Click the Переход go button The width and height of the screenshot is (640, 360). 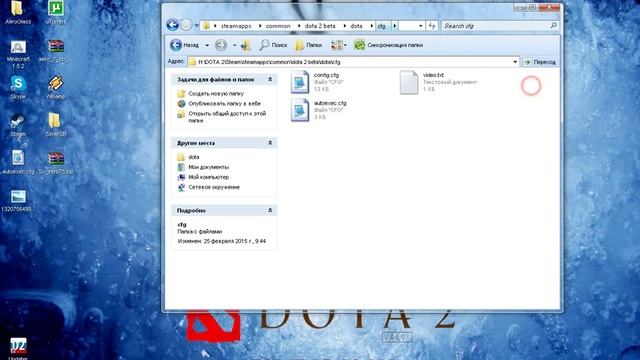pyautogui.click(x=540, y=62)
